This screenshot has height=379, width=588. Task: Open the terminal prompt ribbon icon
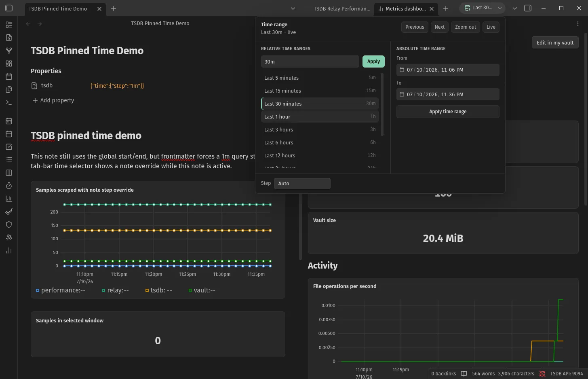[x=9, y=102]
